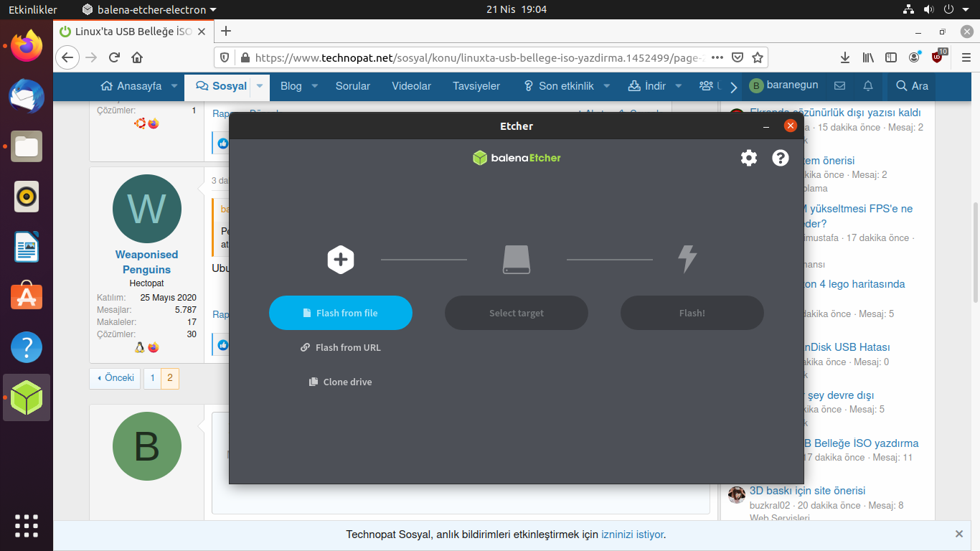Show site security lock info

(x=244, y=57)
